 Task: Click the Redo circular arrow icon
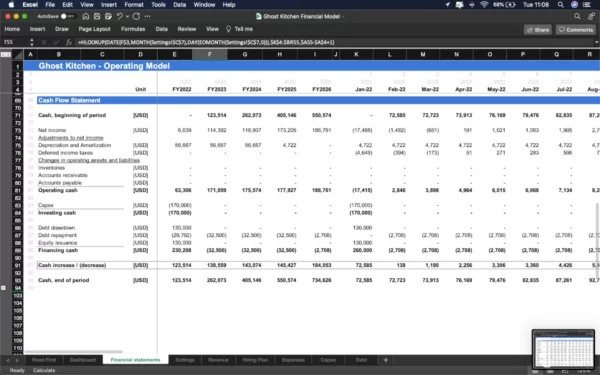[136, 16]
